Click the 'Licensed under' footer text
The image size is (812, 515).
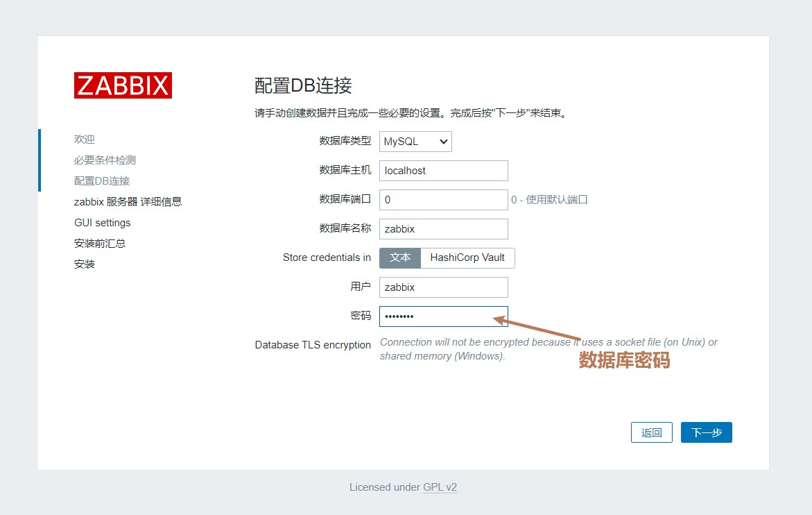[x=385, y=487]
